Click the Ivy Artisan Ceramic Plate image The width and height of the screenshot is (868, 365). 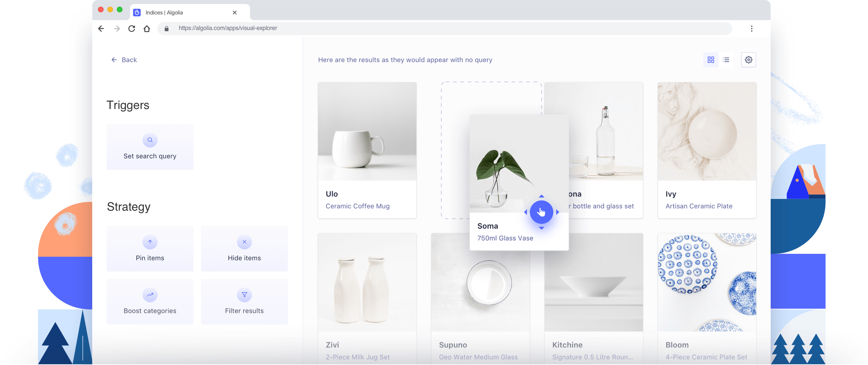click(x=707, y=131)
